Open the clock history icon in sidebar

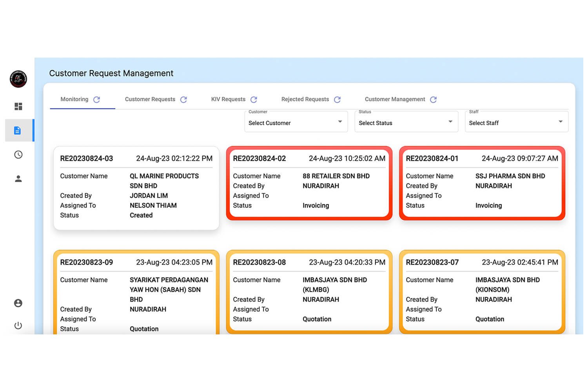(18, 155)
